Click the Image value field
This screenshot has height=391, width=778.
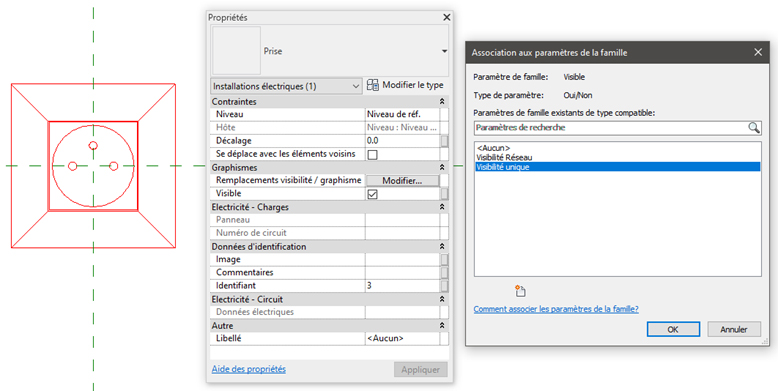pyautogui.click(x=402, y=260)
